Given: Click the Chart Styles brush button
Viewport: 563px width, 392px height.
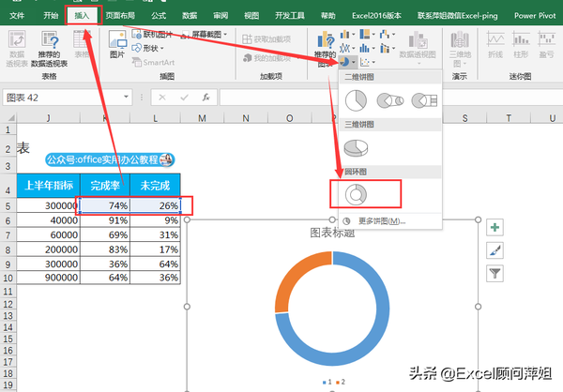Looking at the screenshot, I should pos(495,250).
